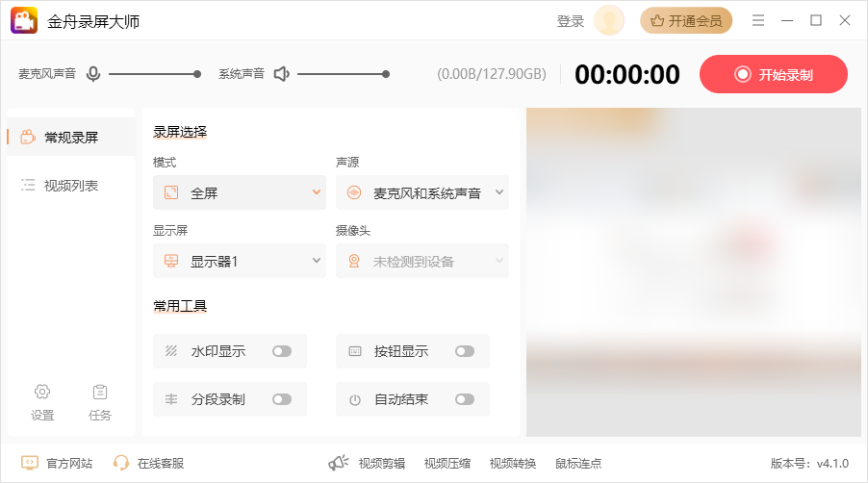
Task: Click the power icon beside 自动结束
Action: click(x=355, y=399)
